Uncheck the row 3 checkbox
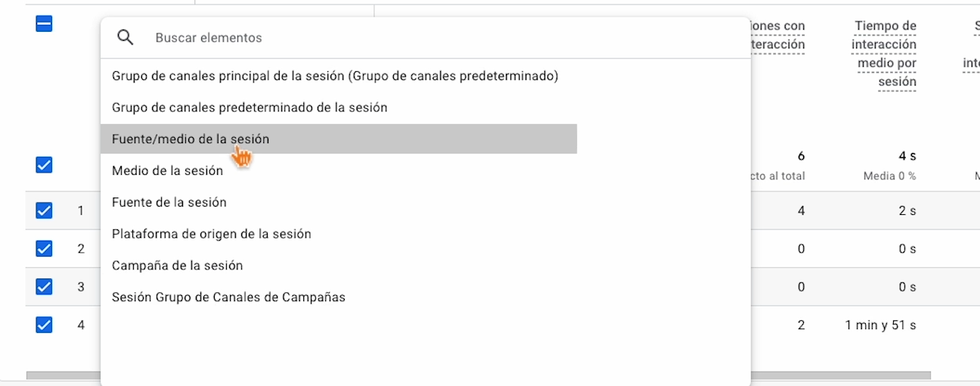The width and height of the screenshot is (980, 386). tap(44, 287)
